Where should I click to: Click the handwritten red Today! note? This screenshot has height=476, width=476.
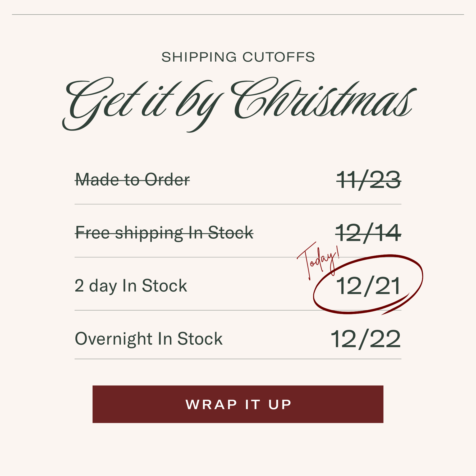(x=319, y=260)
